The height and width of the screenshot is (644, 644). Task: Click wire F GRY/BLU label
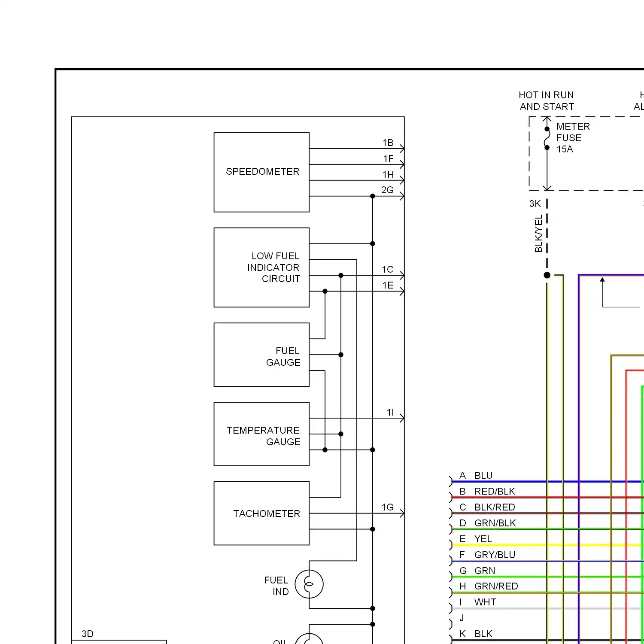[x=487, y=555]
